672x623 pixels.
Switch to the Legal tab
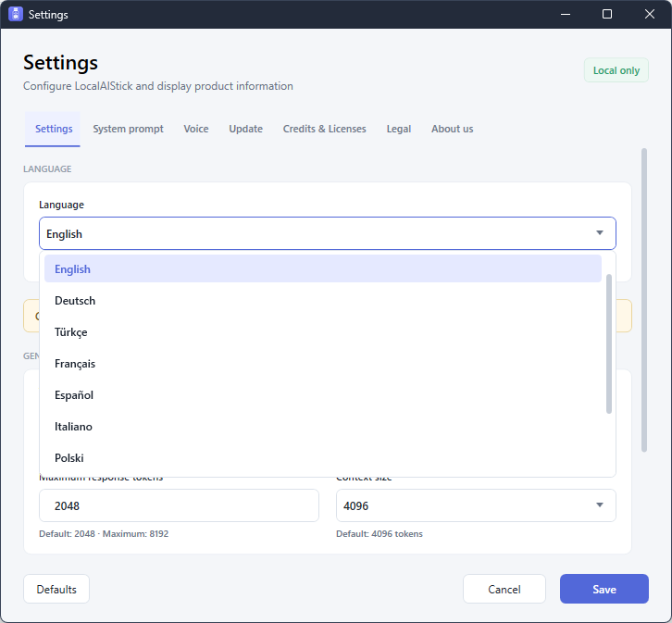click(399, 129)
